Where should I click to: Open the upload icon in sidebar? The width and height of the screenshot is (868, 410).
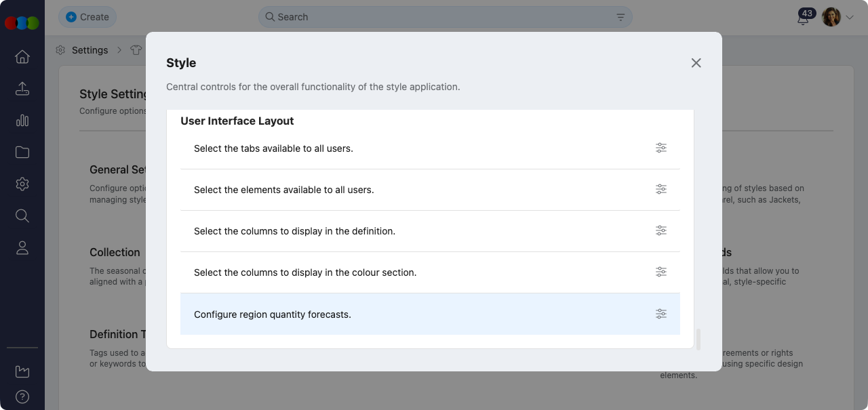point(22,89)
